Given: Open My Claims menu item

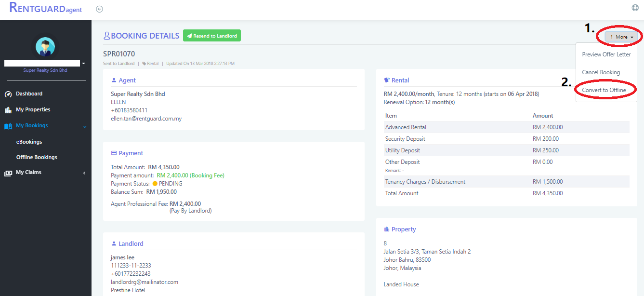Looking at the screenshot, I should pyautogui.click(x=28, y=172).
